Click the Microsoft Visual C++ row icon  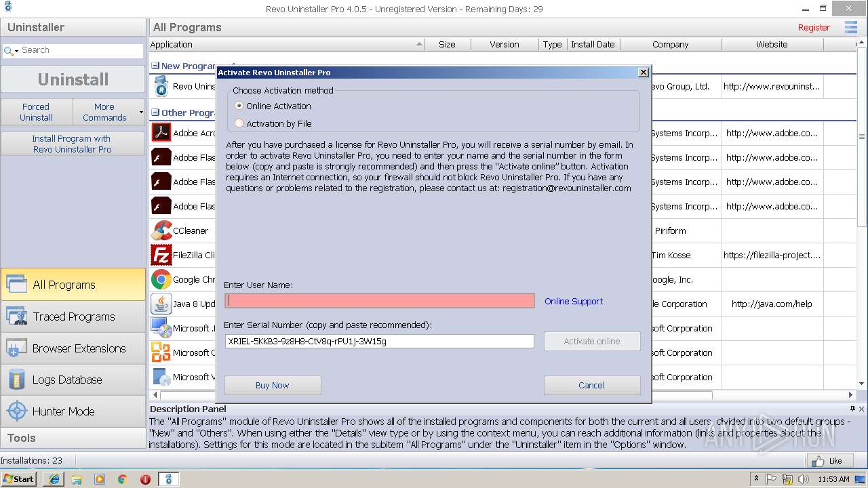[161, 377]
